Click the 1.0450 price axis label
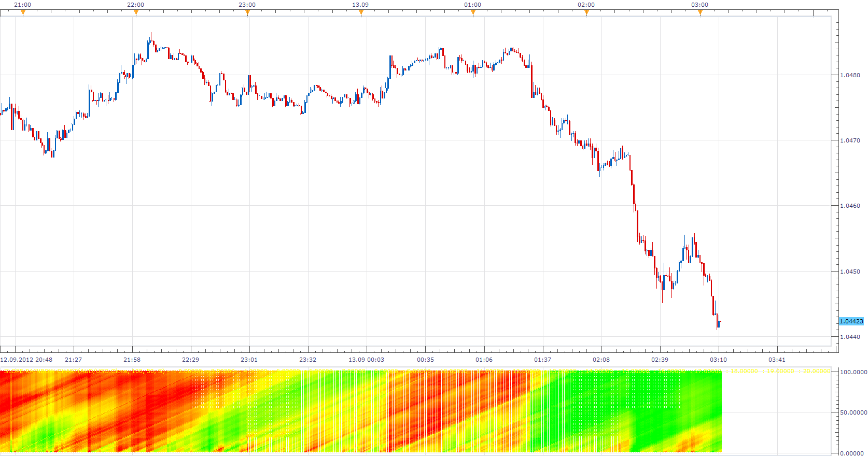The width and height of the screenshot is (868, 456). (x=850, y=272)
